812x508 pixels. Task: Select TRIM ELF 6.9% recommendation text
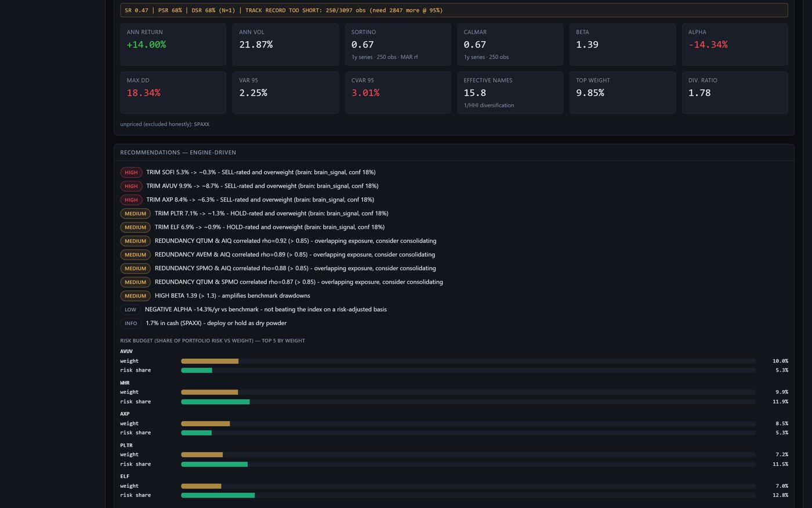270,227
